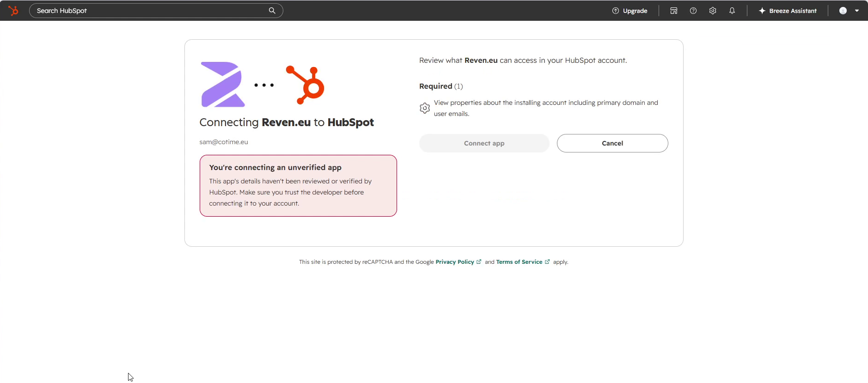Click the gear icon beside required scope
The height and width of the screenshot is (383, 868).
point(425,108)
